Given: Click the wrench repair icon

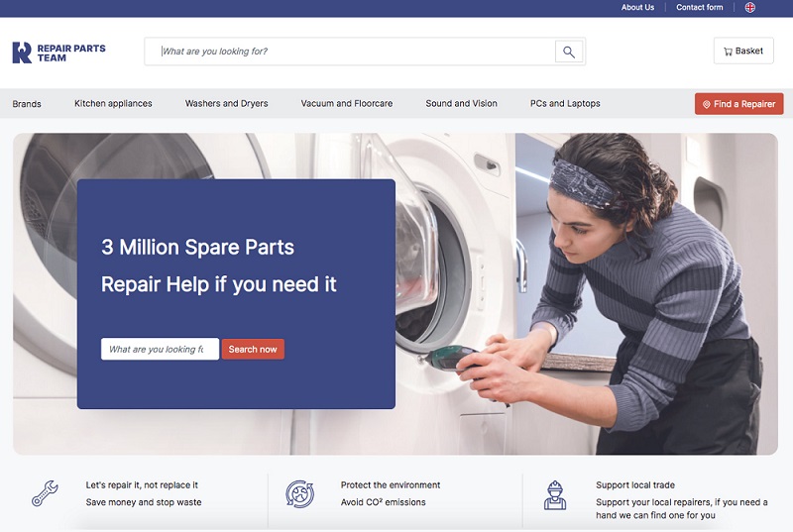Looking at the screenshot, I should tap(45, 493).
